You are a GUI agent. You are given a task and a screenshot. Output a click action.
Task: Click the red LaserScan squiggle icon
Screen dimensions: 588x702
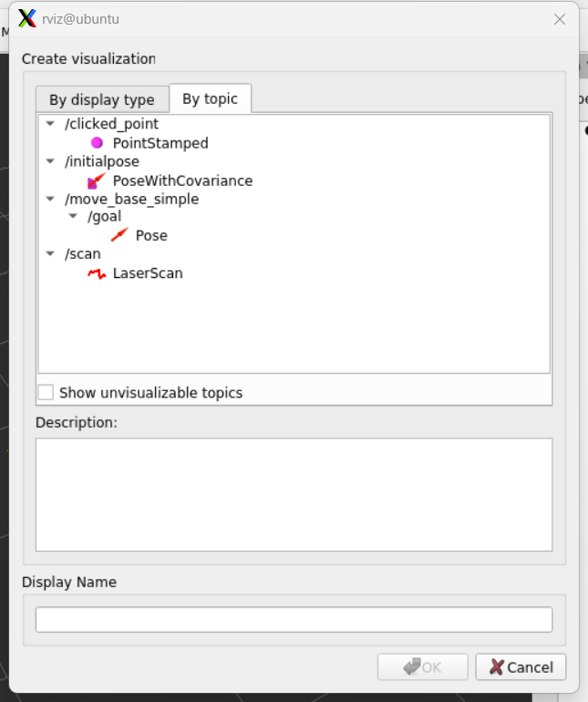pyautogui.click(x=97, y=273)
